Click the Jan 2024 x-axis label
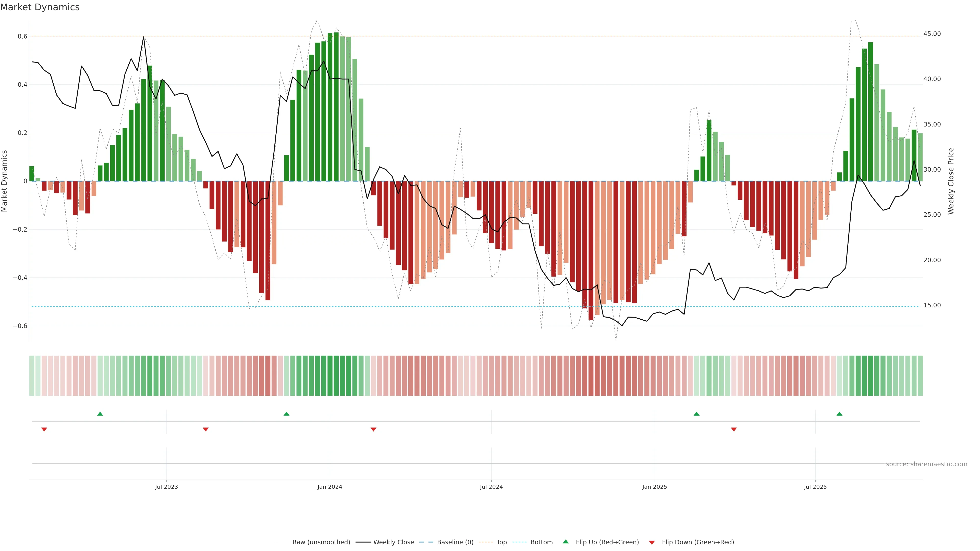This screenshot has height=551, width=980. [x=330, y=487]
